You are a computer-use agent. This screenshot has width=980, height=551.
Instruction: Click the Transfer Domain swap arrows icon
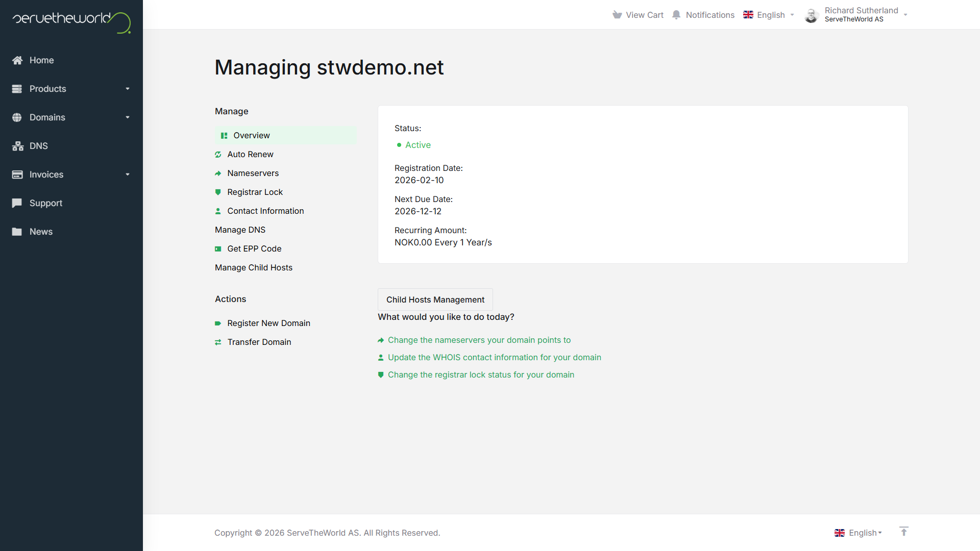[x=218, y=342]
